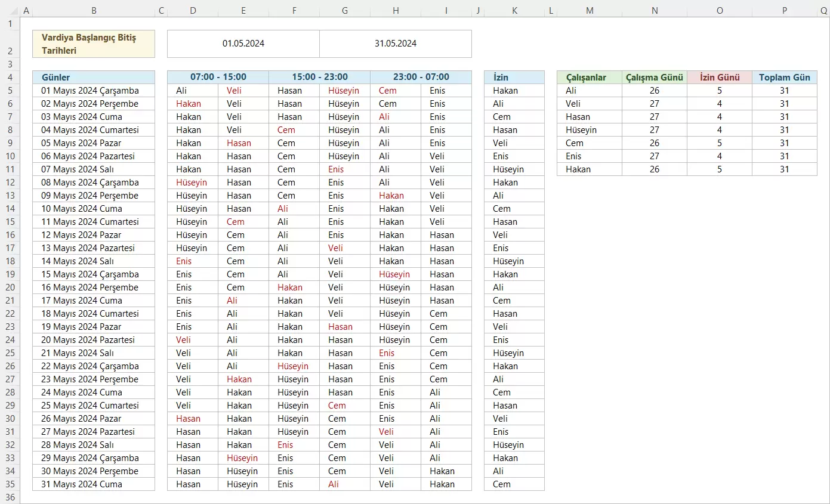
Task: Select the column N header
Action: point(655,11)
